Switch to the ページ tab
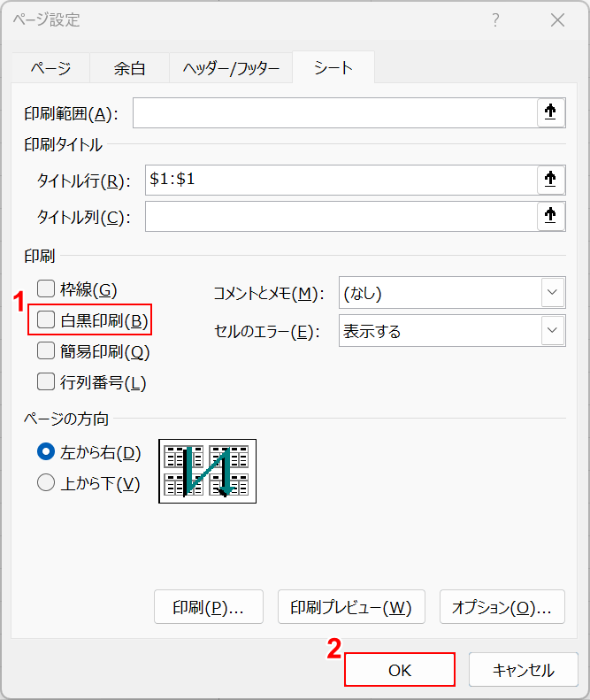 (x=51, y=68)
